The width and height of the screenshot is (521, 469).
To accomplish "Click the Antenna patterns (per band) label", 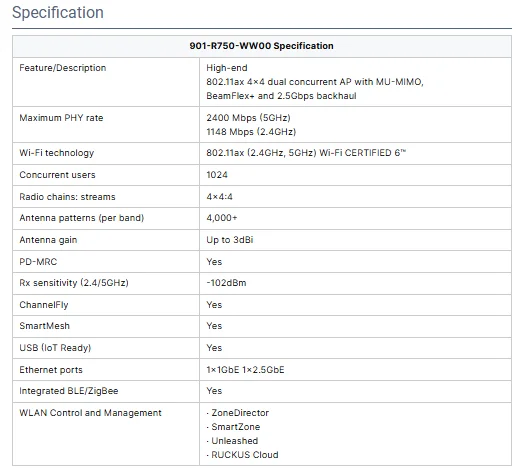I will (x=82, y=218).
